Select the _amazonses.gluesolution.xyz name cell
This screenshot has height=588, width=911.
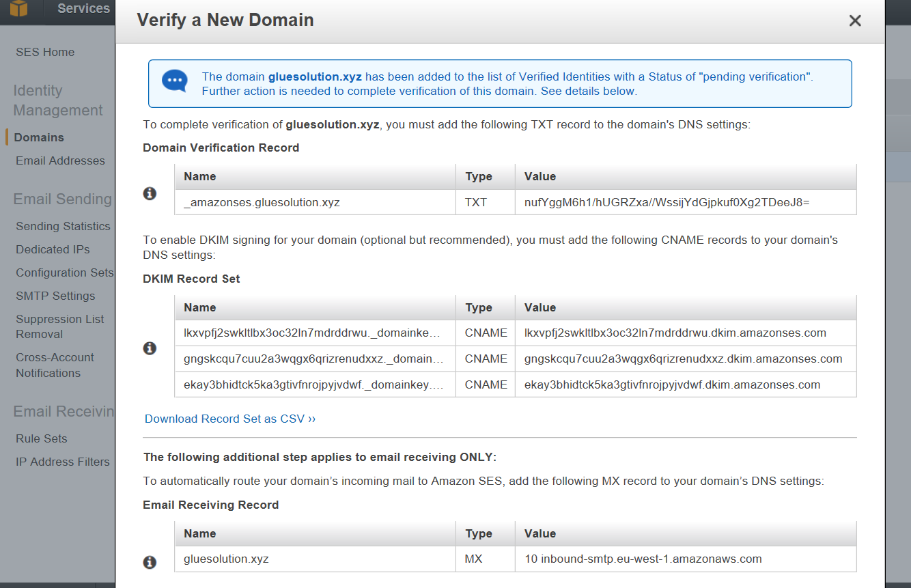(316, 202)
